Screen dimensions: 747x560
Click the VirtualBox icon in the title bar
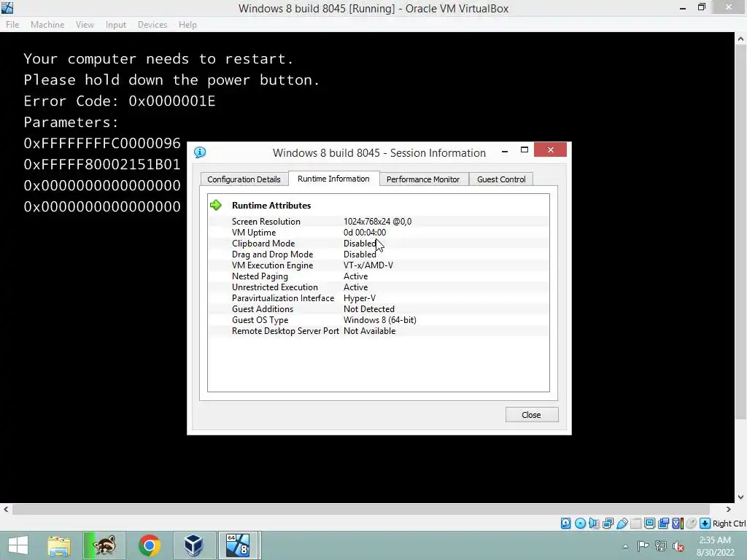point(7,8)
